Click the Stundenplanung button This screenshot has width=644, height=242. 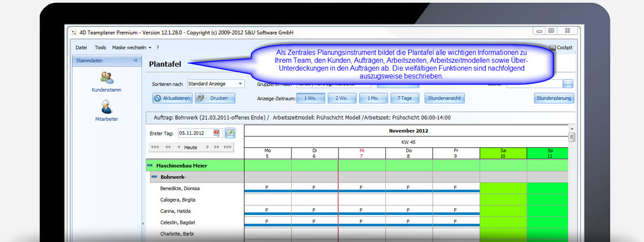click(x=554, y=98)
